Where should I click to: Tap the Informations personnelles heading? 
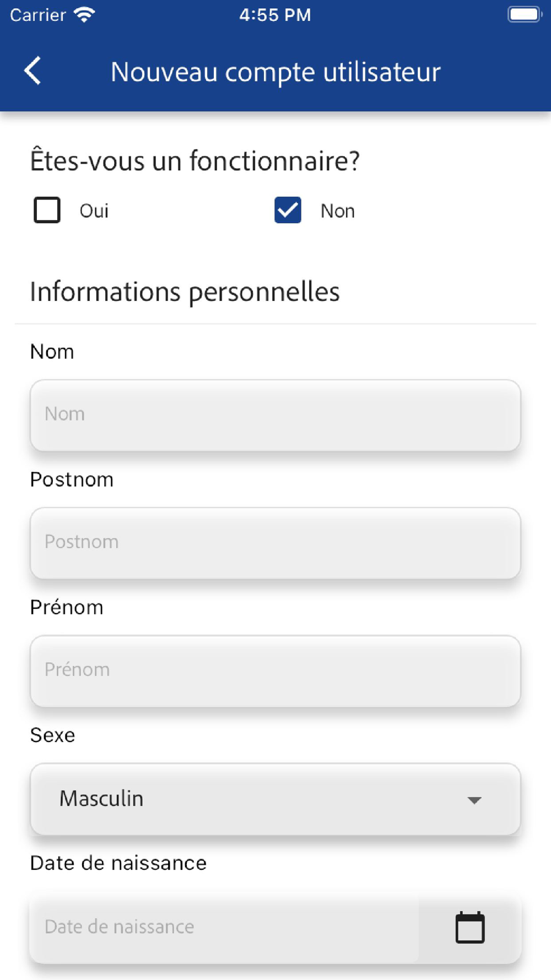(x=185, y=292)
